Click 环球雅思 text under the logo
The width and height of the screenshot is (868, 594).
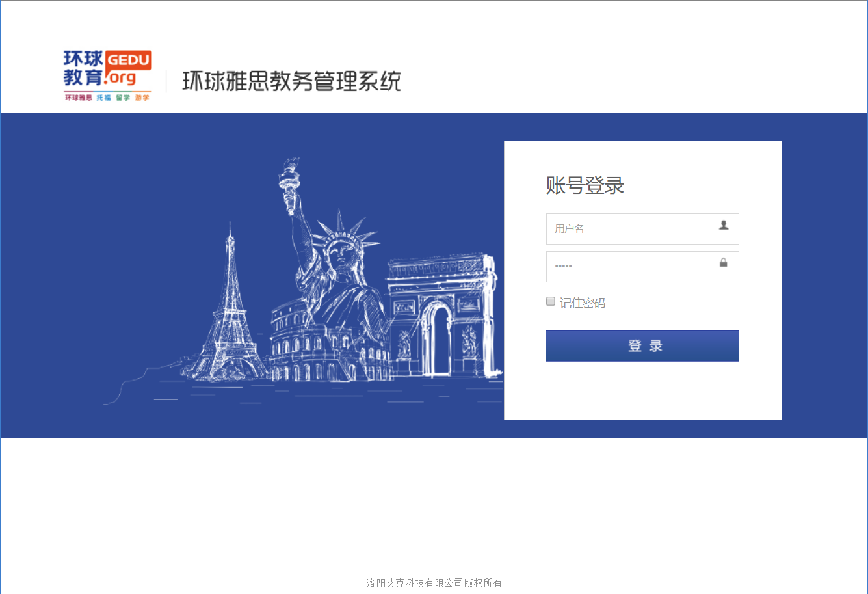tap(78, 98)
